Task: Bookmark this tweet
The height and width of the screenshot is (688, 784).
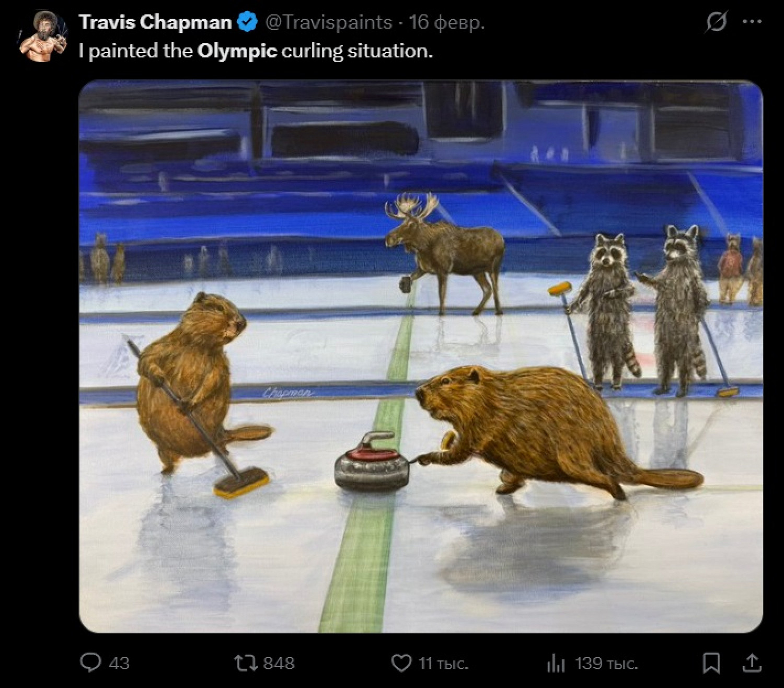Action: [x=711, y=663]
